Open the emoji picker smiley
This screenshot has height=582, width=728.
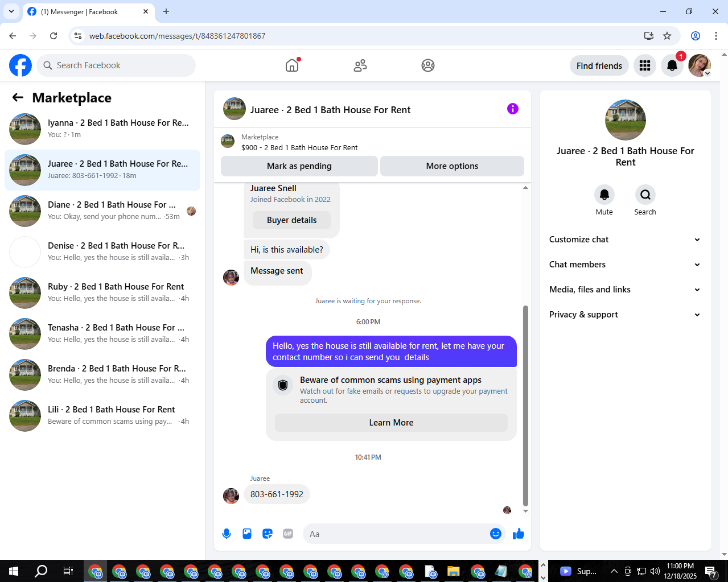(496, 534)
